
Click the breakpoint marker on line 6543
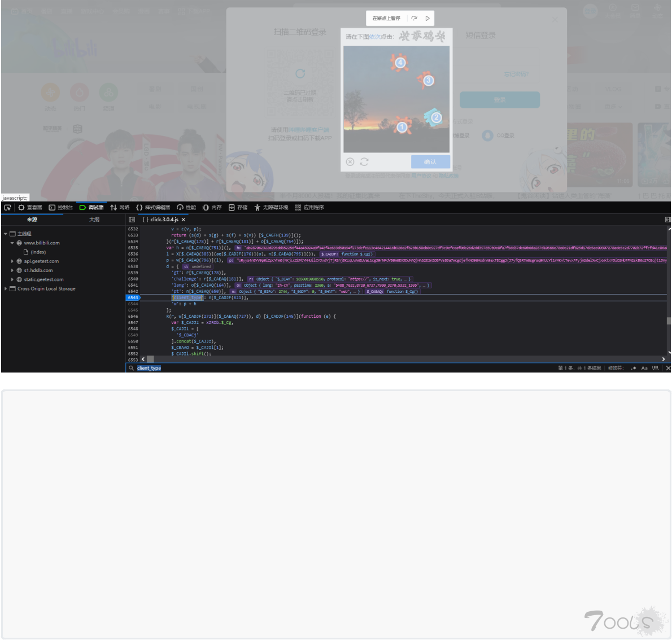(133, 298)
